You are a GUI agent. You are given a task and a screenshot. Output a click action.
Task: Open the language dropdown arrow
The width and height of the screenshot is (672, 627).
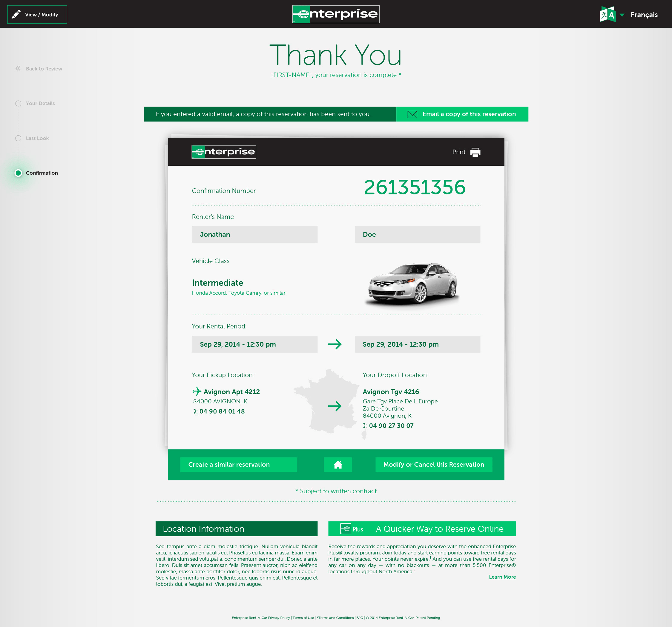[622, 15]
